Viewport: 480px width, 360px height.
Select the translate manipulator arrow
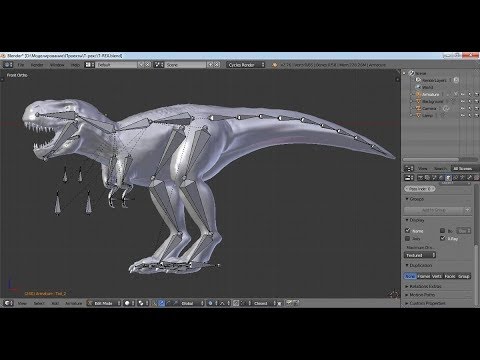pos(161,303)
